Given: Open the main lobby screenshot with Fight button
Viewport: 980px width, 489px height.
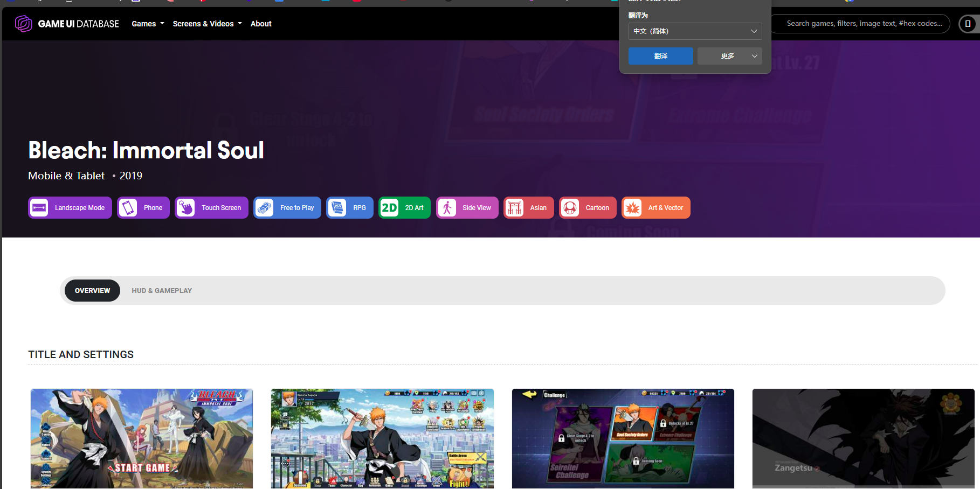Looking at the screenshot, I should click(x=382, y=438).
